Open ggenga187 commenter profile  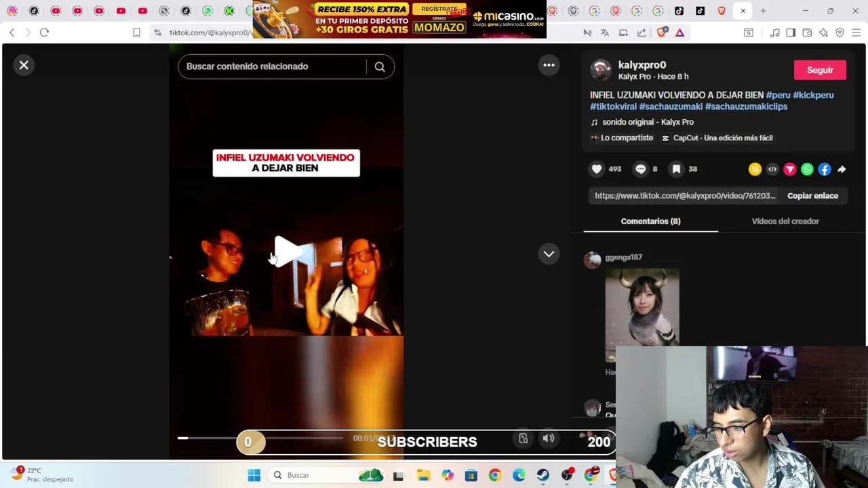click(x=623, y=258)
